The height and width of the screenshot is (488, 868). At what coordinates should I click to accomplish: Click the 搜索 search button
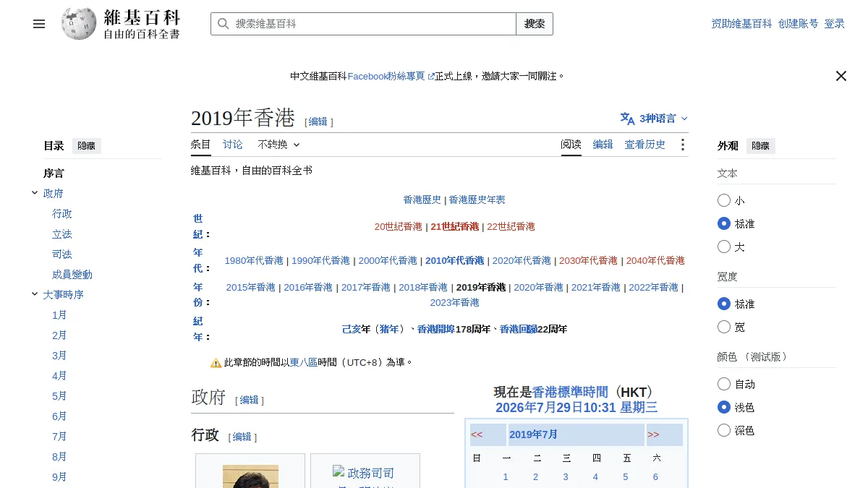(x=535, y=24)
